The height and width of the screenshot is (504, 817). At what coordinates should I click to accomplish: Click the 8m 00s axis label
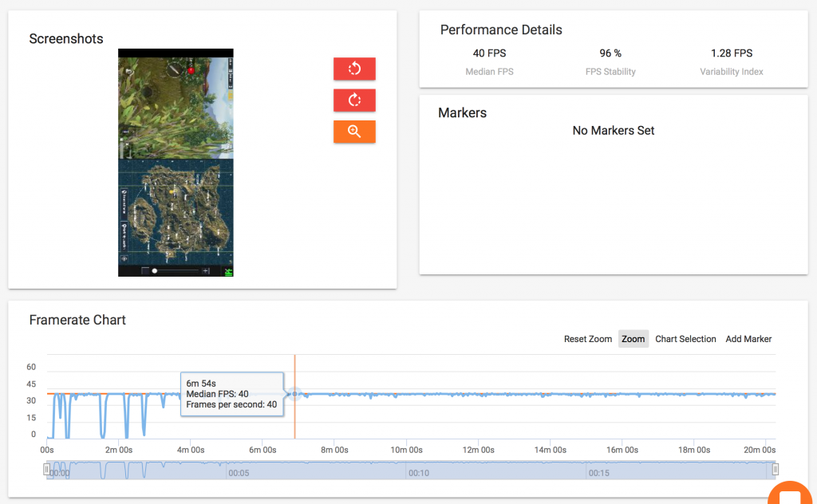pyautogui.click(x=334, y=450)
